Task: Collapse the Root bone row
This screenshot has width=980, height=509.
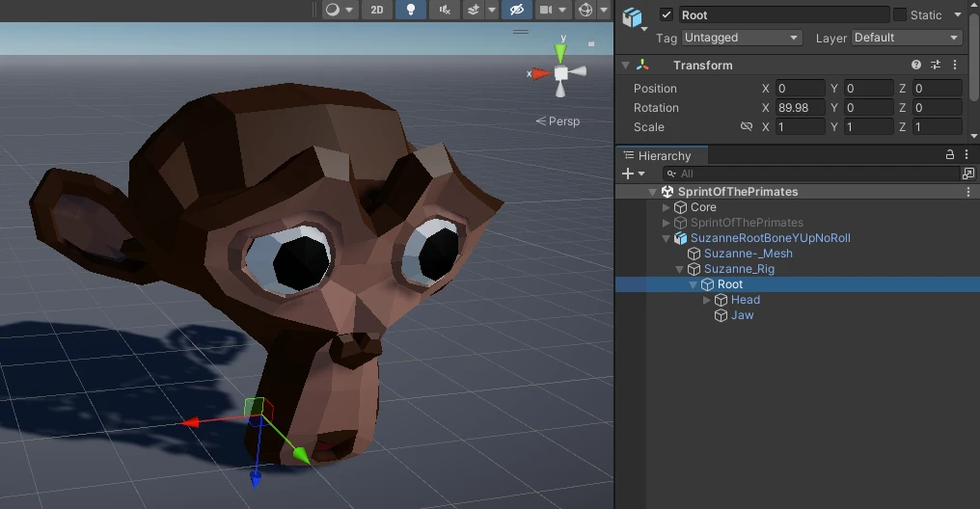Action: click(x=694, y=284)
